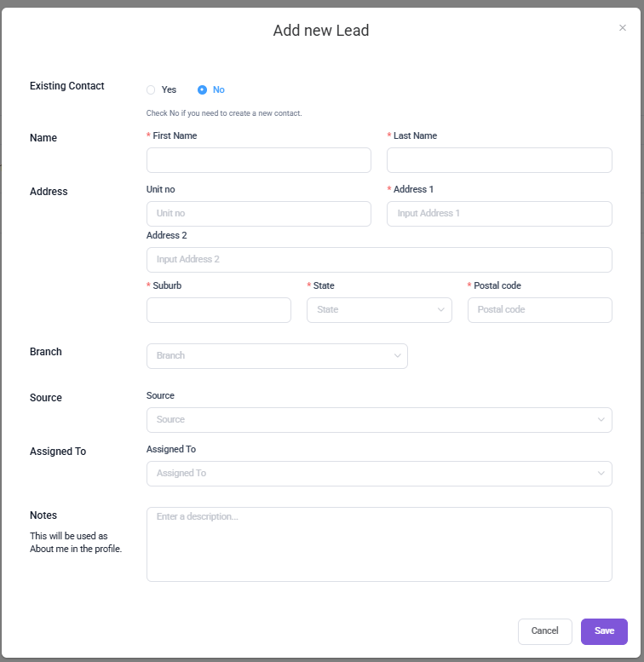This screenshot has width=644, height=662.
Task: Focus the Unit no field
Action: pyautogui.click(x=258, y=214)
